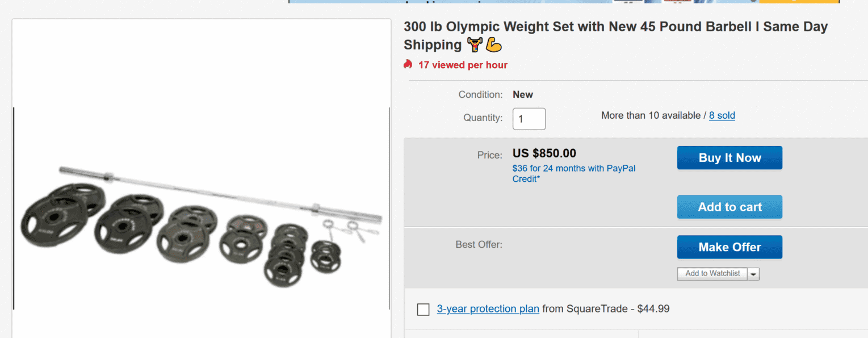
Task: Tick the 3-year protection plan checkbox
Action: [423, 310]
